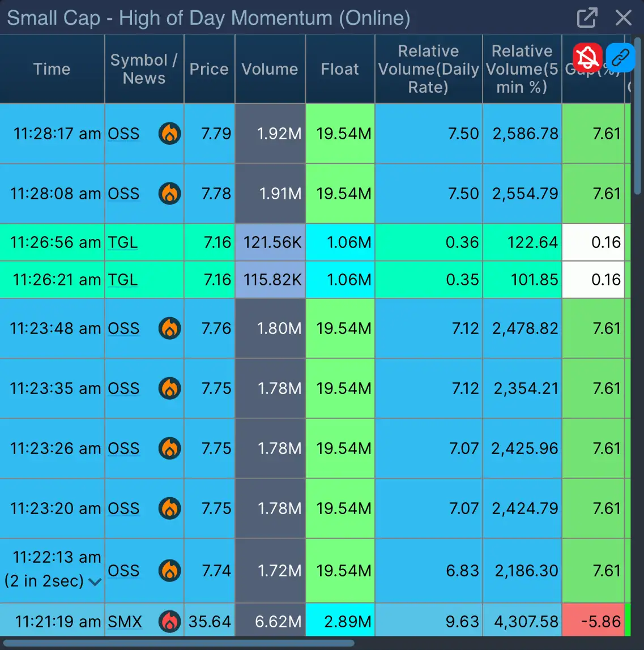The height and width of the screenshot is (650, 644).
Task: Click the red flame icon beside SMX
Action: click(169, 622)
